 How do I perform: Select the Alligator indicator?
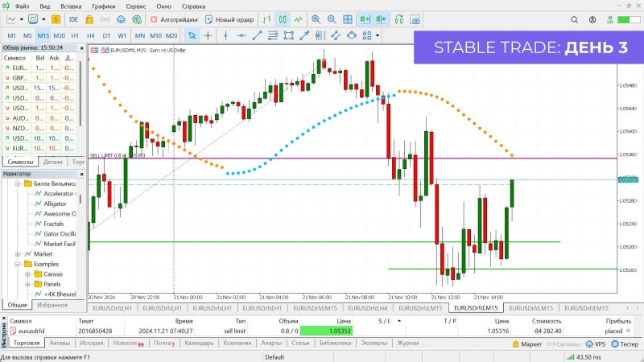pos(55,204)
